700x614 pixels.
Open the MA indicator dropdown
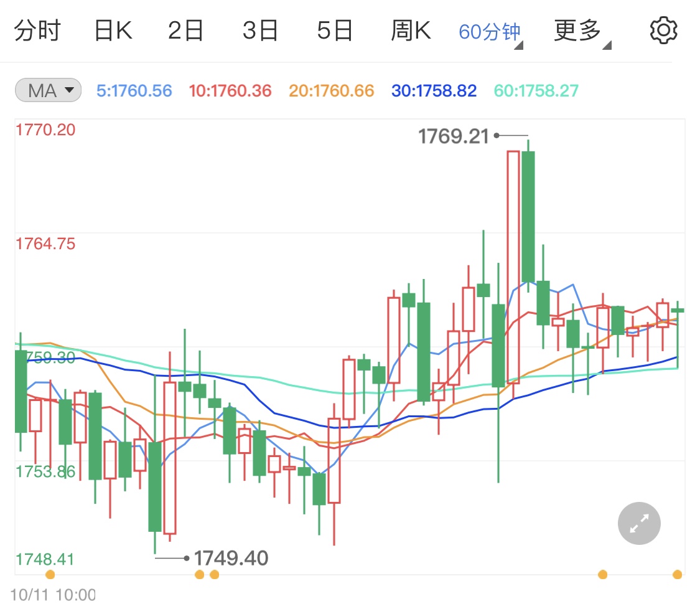[48, 90]
